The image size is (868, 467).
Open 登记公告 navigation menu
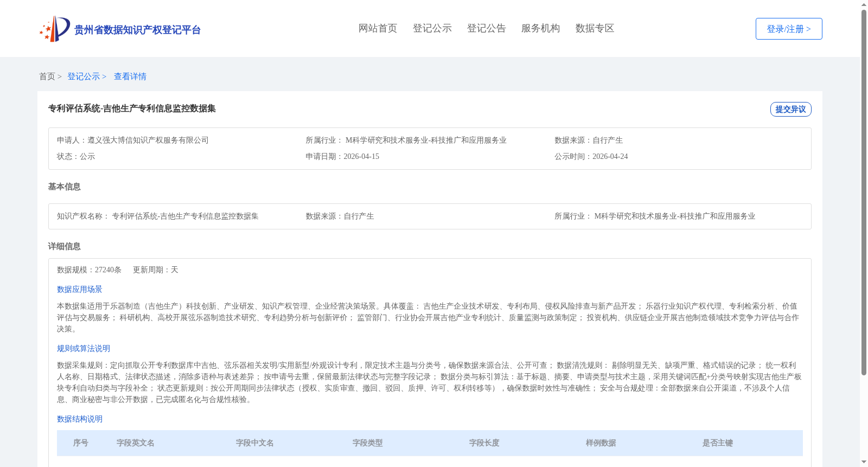pos(486,28)
